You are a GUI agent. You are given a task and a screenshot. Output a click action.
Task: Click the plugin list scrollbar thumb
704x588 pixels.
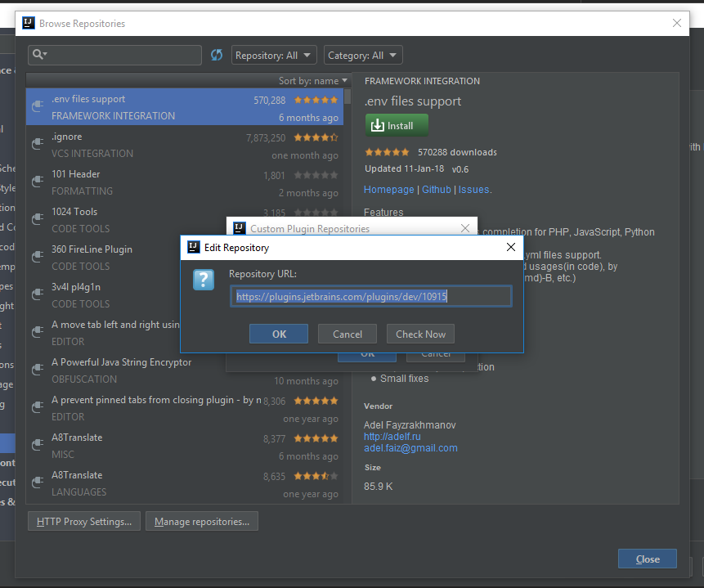click(347, 97)
